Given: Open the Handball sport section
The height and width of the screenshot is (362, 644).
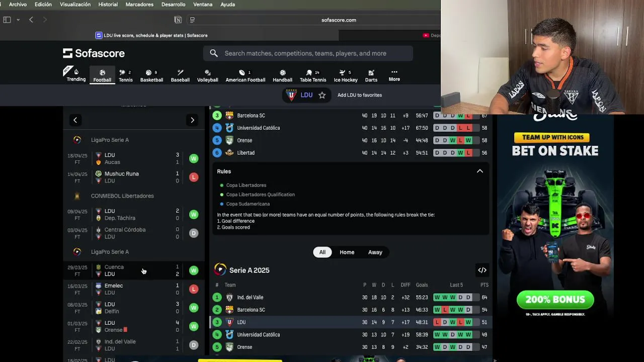Looking at the screenshot, I should tap(282, 76).
